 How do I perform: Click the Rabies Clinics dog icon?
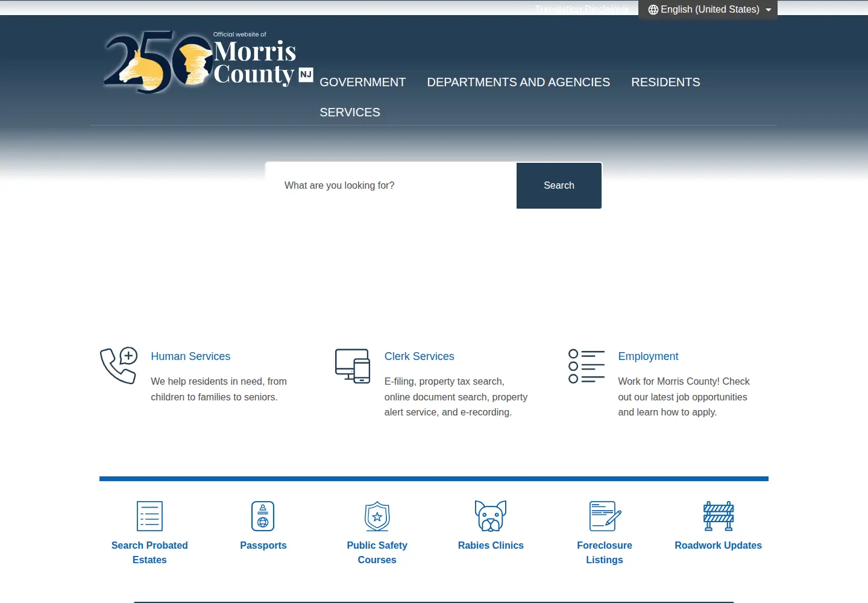click(491, 516)
